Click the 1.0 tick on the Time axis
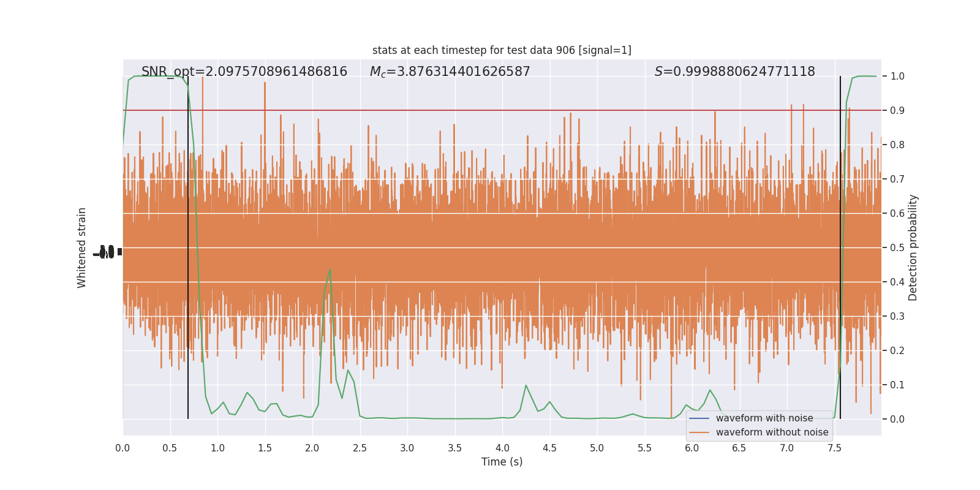The image size is (980, 490). coord(217,448)
